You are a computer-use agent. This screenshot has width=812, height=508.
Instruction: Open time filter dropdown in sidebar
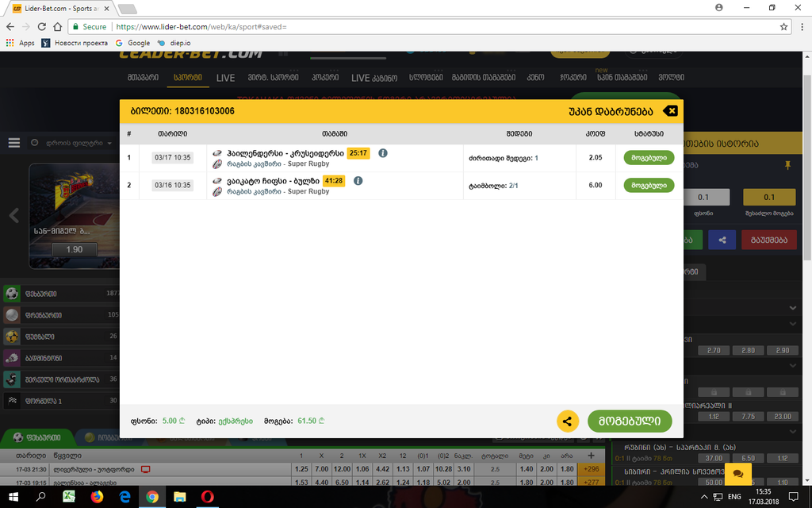[72, 143]
